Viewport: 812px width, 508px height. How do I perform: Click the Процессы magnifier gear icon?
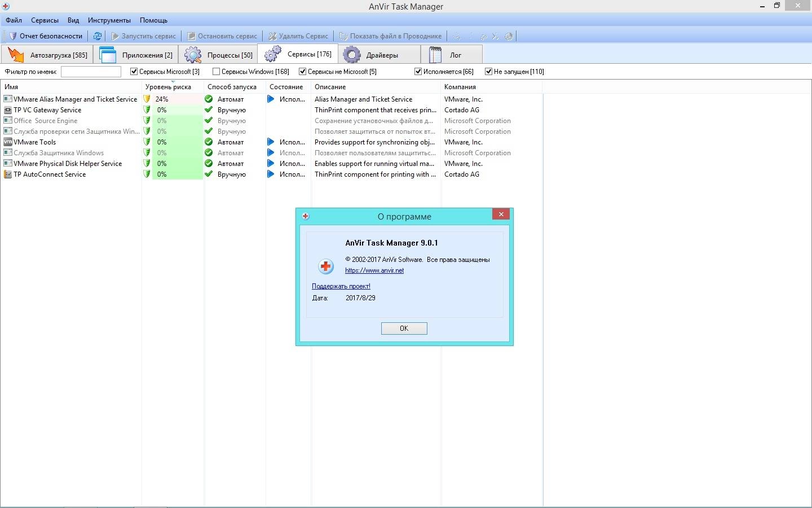click(193, 55)
